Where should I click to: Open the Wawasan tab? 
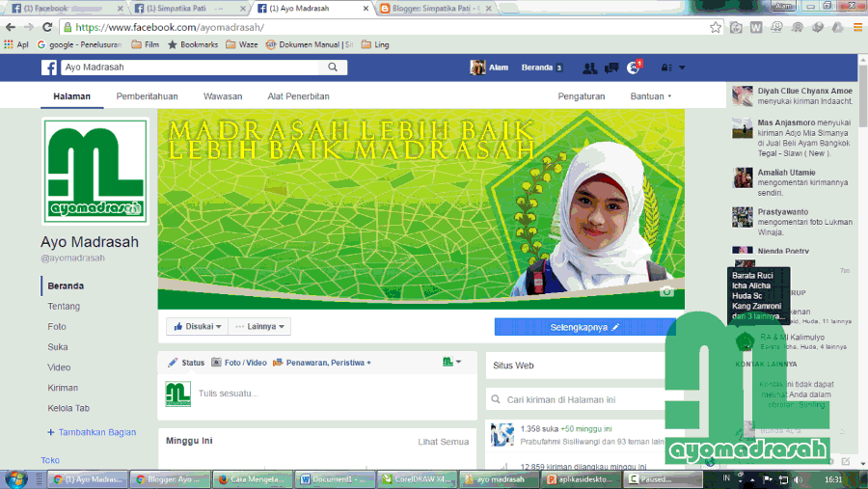tap(223, 96)
